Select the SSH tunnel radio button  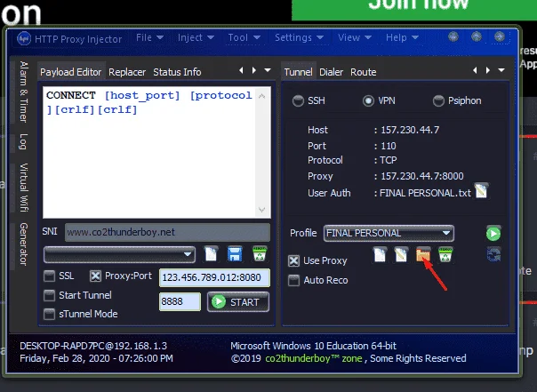[298, 100]
